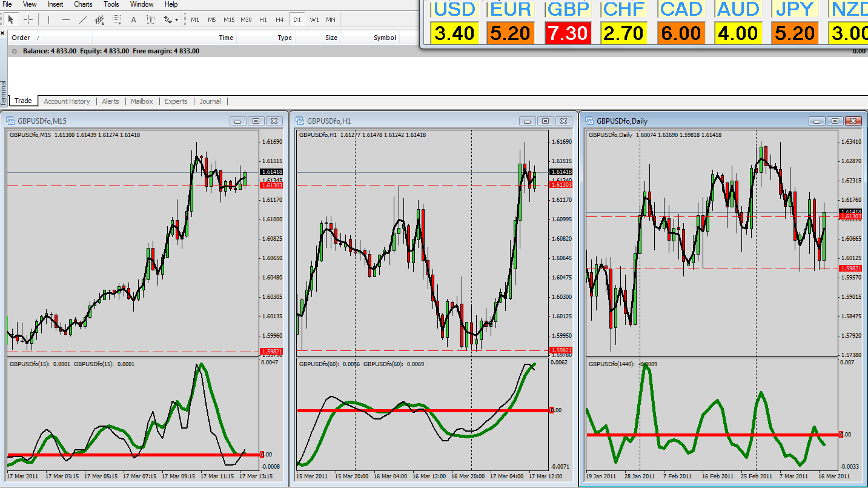The height and width of the screenshot is (488, 868).
Task: Select the text label 'T' tool
Action: [x=150, y=19]
